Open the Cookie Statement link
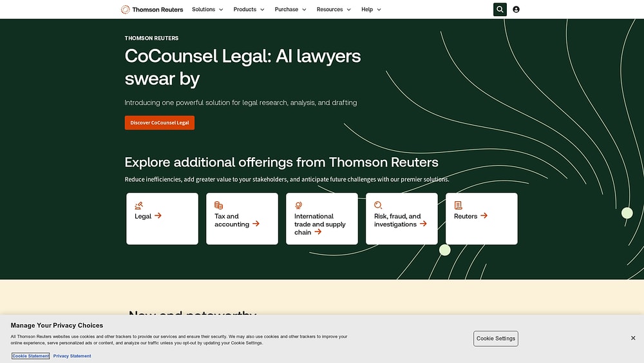The height and width of the screenshot is (363, 644). (30, 356)
